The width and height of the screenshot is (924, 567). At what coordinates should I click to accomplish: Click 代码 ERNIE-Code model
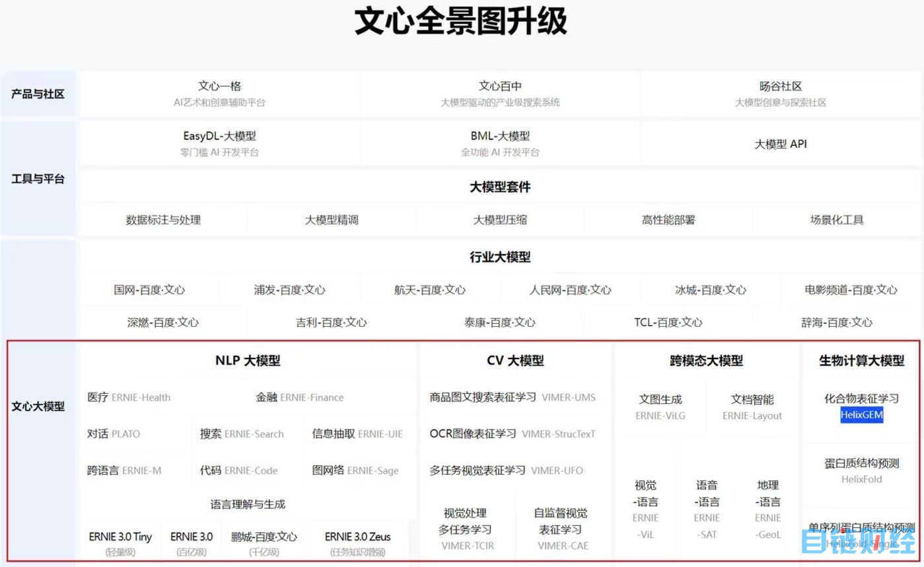tap(238, 471)
